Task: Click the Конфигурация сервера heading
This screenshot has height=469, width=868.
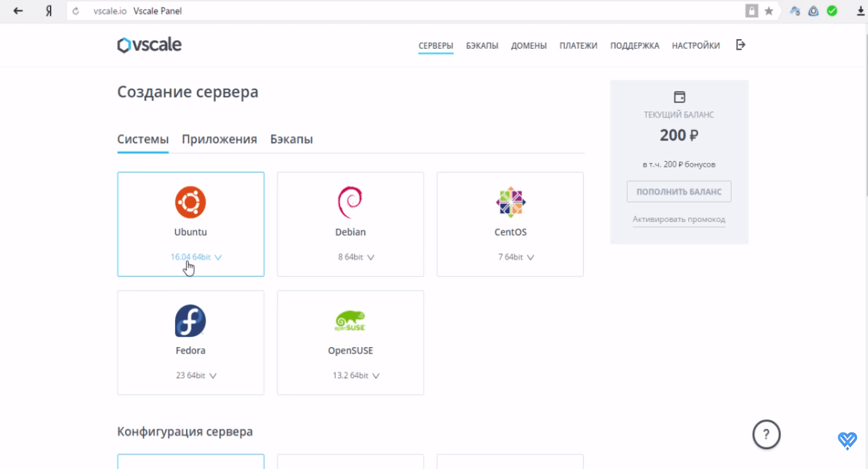Action: coord(185,432)
